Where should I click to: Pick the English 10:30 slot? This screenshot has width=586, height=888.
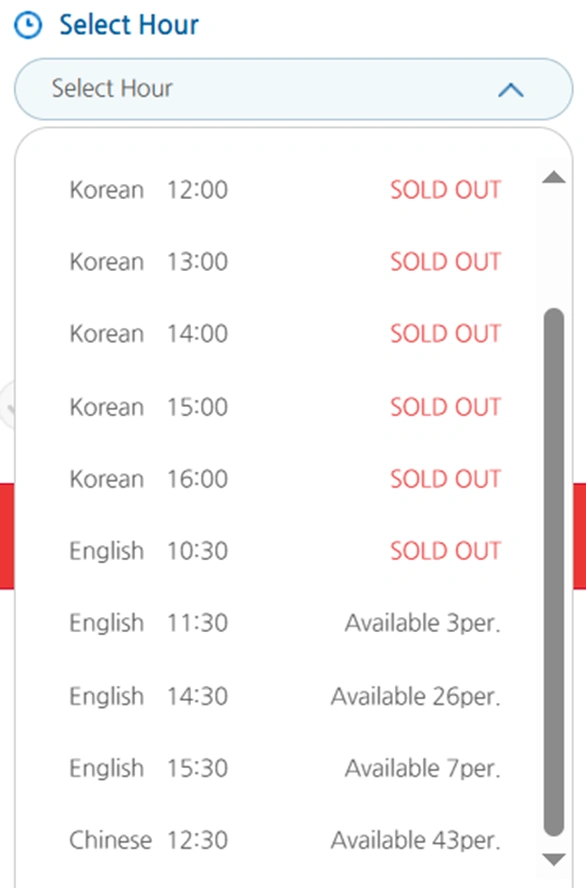[x=285, y=550]
